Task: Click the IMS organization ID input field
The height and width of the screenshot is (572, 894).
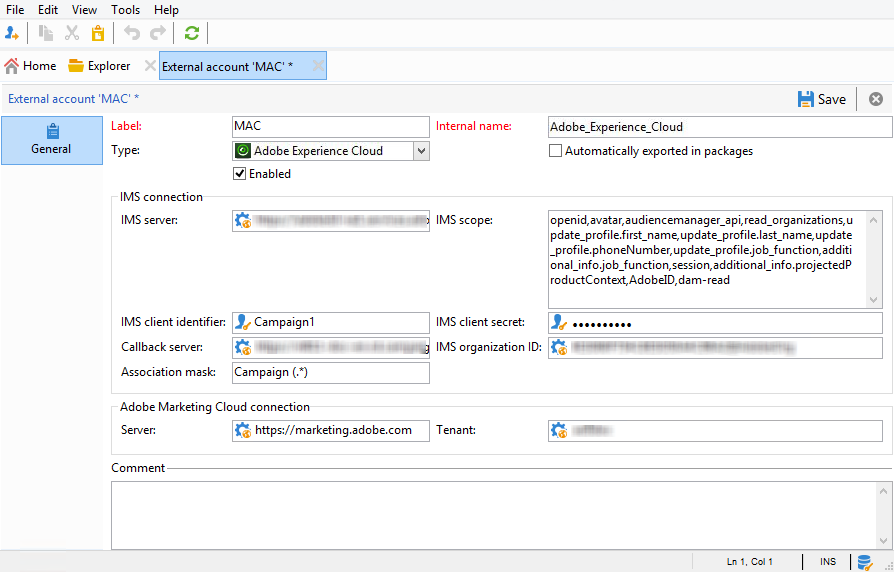Action: [x=715, y=347]
